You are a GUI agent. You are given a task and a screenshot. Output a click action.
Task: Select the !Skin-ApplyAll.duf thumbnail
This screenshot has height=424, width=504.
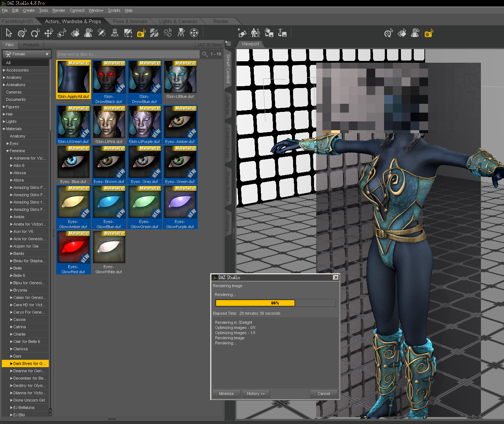click(73, 80)
